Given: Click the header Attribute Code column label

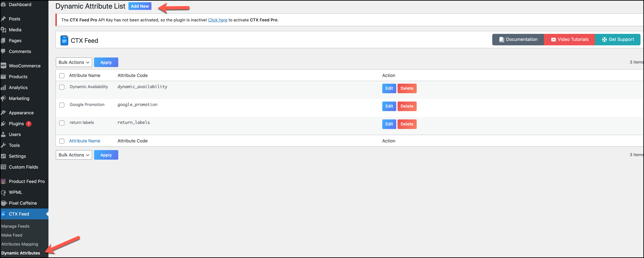Looking at the screenshot, I should [132, 75].
